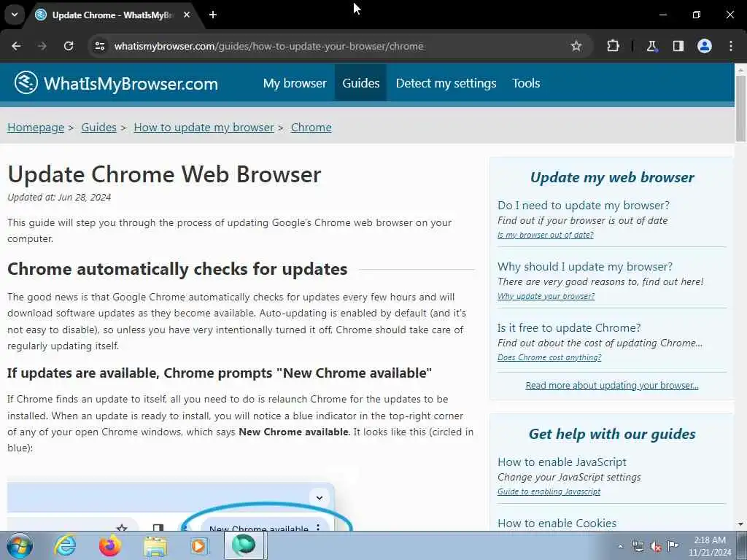Screen dimensions: 747x560
Task: Click the 'Update Chrome Web Browser' heading
Action: 164,174
